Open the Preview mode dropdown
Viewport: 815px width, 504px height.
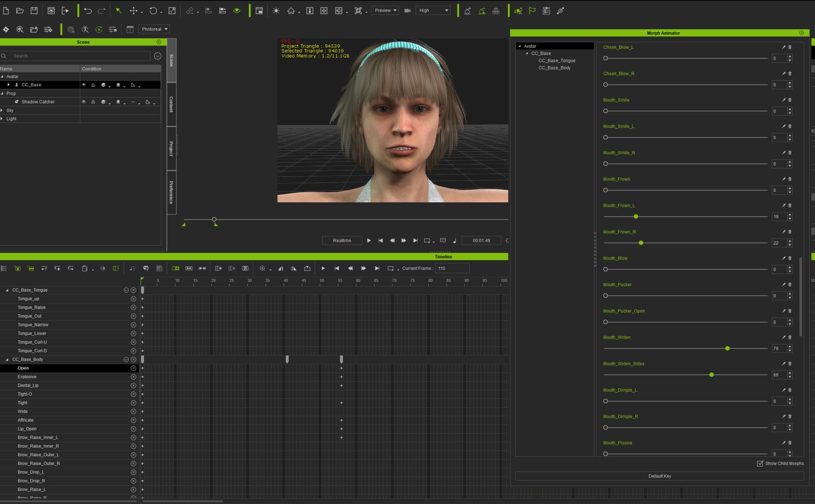[x=385, y=11]
